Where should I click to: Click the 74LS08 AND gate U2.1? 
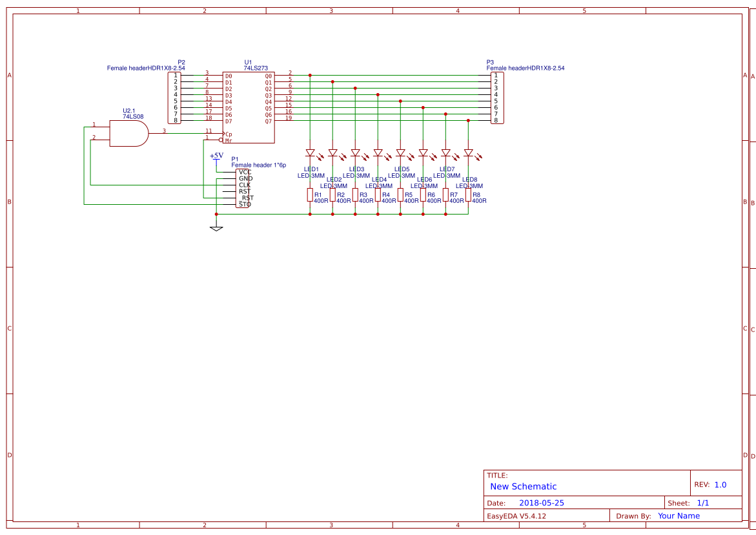tap(129, 132)
